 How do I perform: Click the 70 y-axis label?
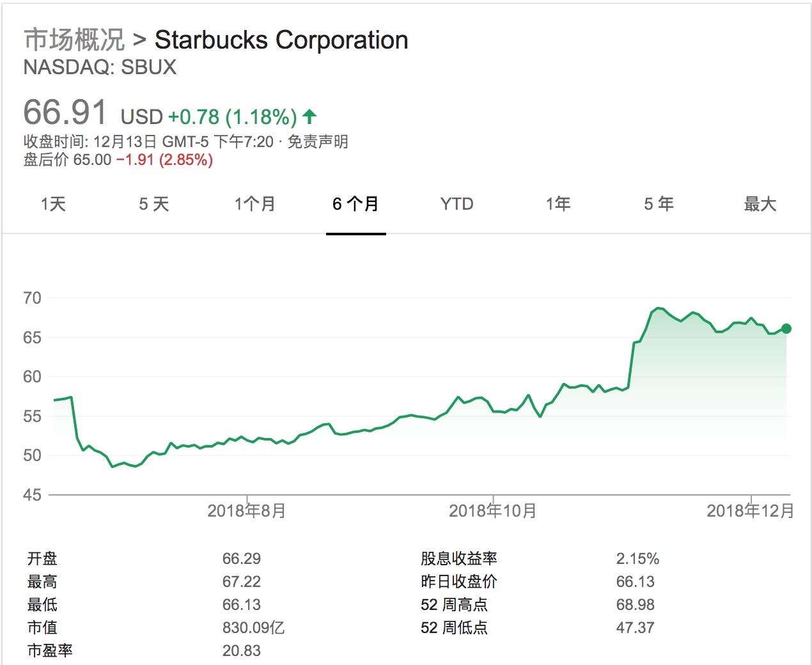(x=32, y=298)
